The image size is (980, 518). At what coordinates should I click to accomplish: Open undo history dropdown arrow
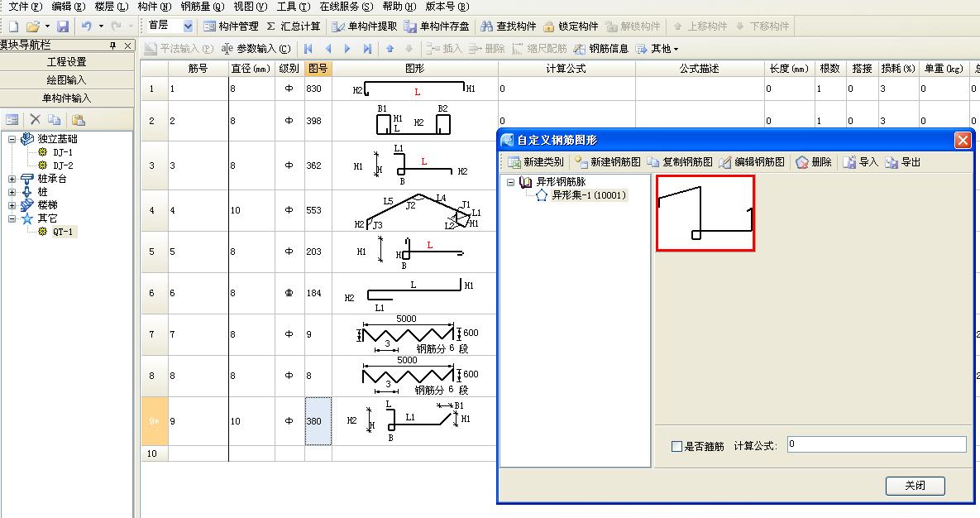click(x=101, y=26)
